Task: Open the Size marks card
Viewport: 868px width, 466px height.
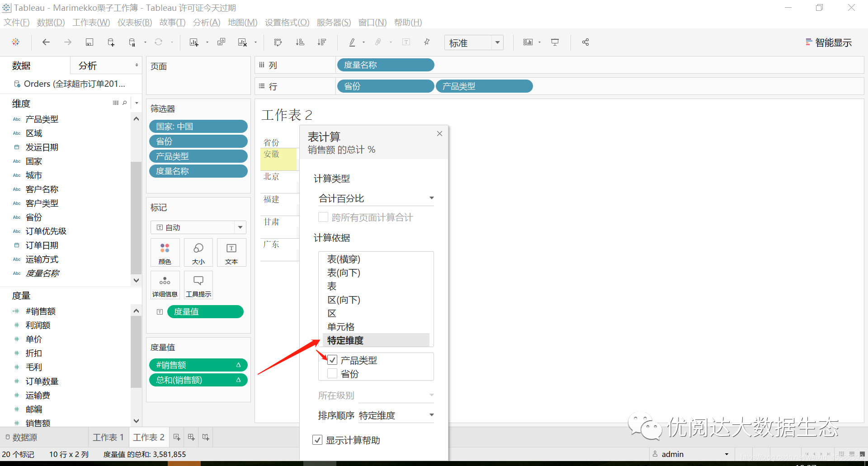Action: 198,253
